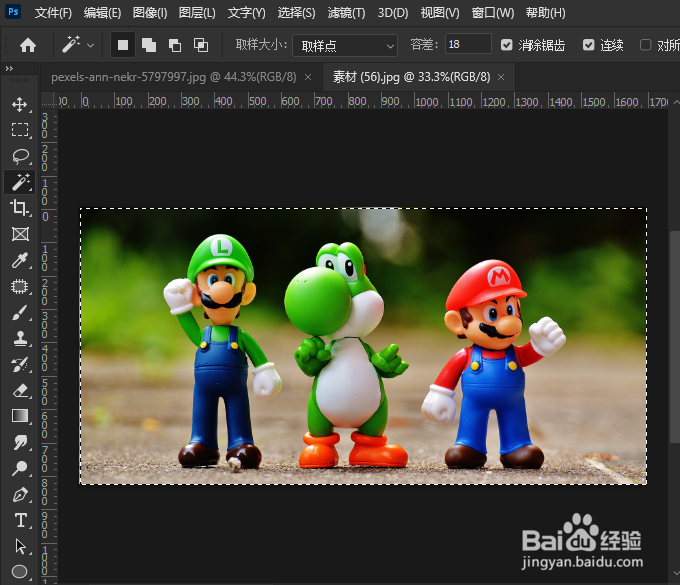This screenshot has width=680, height=585.
Task: Close the 素材 (56).jpg tab
Action: pos(501,77)
